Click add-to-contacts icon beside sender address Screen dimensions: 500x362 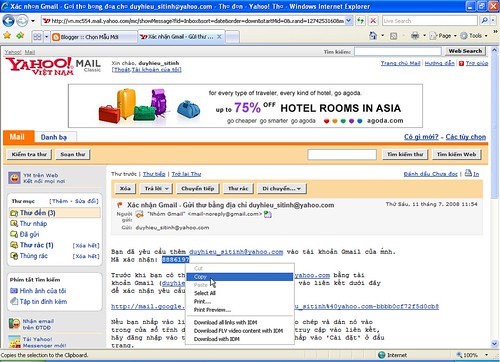(x=268, y=214)
